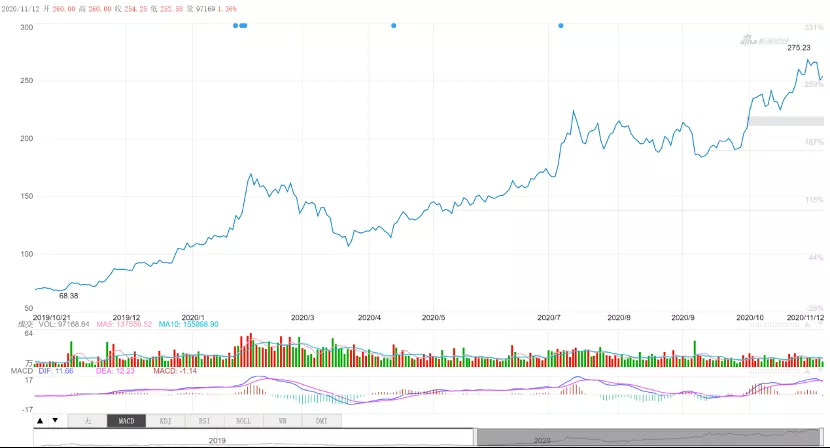Click the MACD: -1.14 value
Screen dimensions: 830x448
pyautogui.click(x=175, y=371)
